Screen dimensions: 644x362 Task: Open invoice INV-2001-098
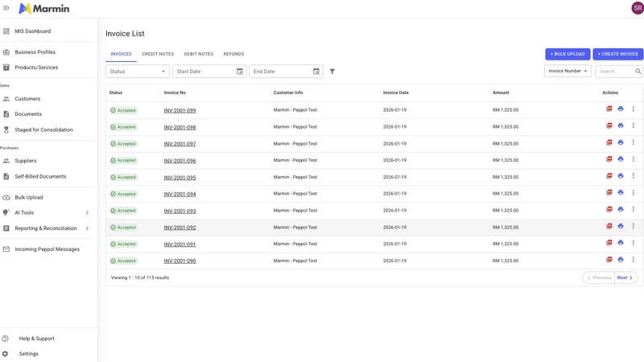point(180,127)
